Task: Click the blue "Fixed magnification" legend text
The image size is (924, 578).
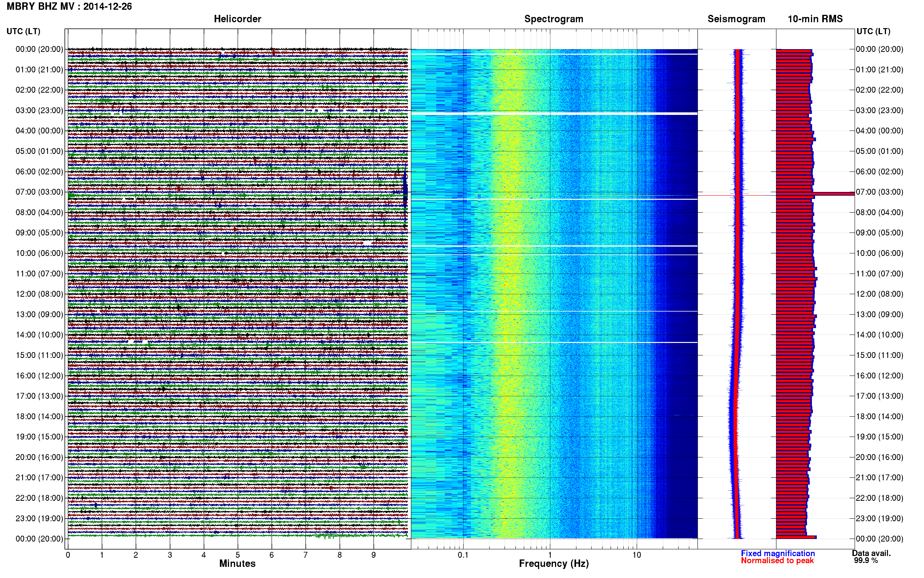Action: (x=778, y=553)
